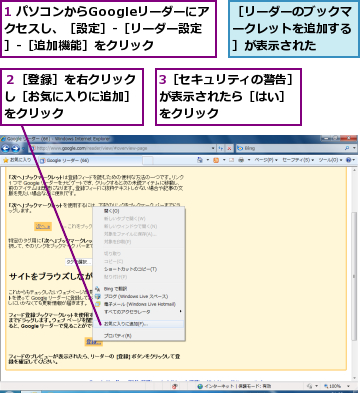Click the 次へ» bookmarklet link
Screen dimensions: 360x393
coord(43,227)
